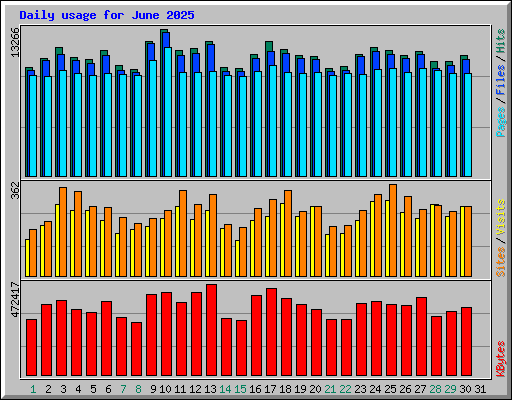Click the red KBytes bar for day 27

(x=421, y=337)
